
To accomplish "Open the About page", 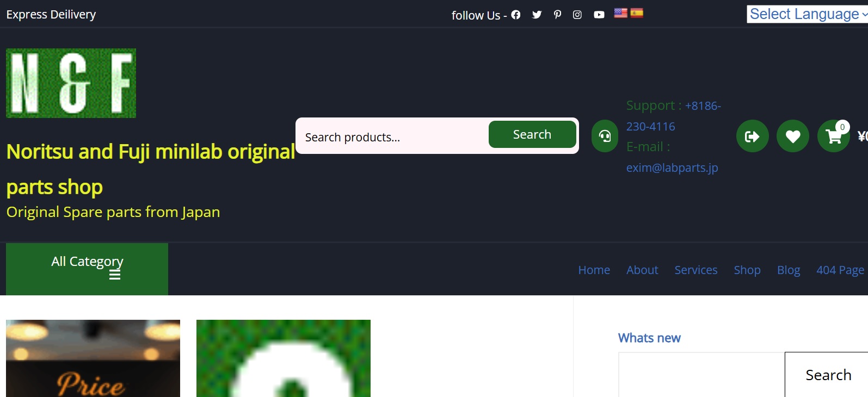I will tap(642, 270).
